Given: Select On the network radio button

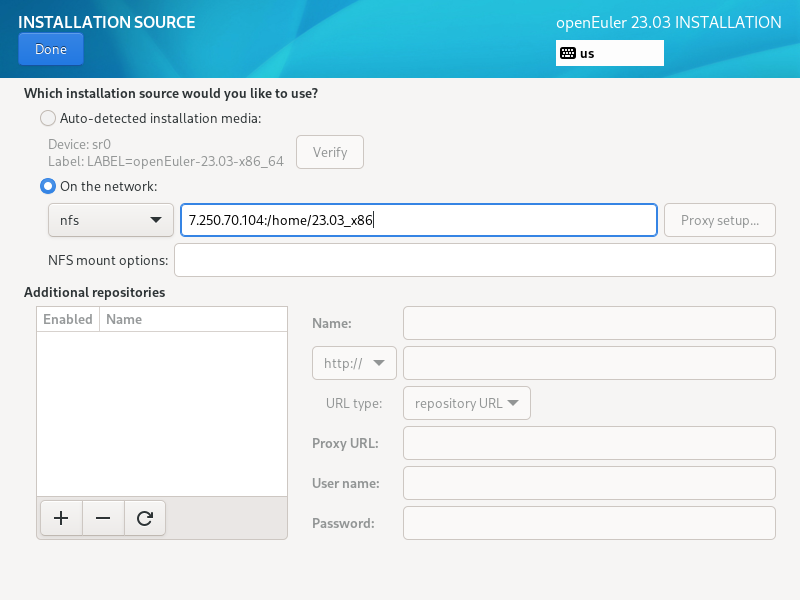Looking at the screenshot, I should [x=48, y=186].
